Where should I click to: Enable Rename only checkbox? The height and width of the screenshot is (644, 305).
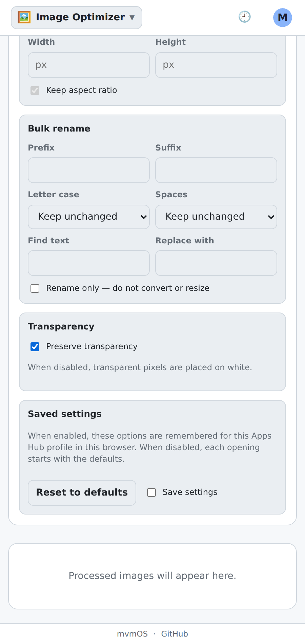(x=35, y=288)
